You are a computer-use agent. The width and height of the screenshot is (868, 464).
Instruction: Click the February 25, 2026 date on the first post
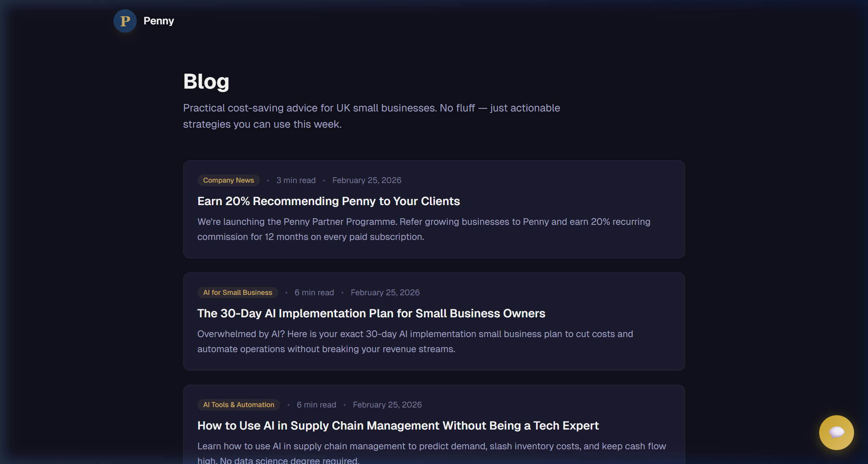tap(366, 180)
